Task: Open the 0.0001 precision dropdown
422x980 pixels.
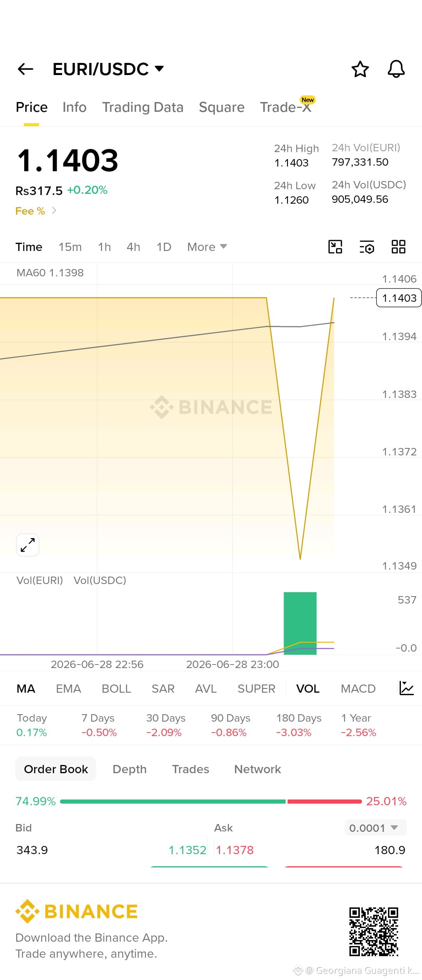Action: pyautogui.click(x=376, y=828)
